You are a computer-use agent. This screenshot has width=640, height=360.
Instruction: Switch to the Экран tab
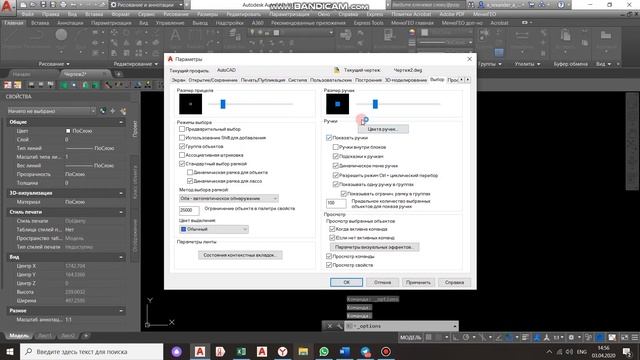178,80
